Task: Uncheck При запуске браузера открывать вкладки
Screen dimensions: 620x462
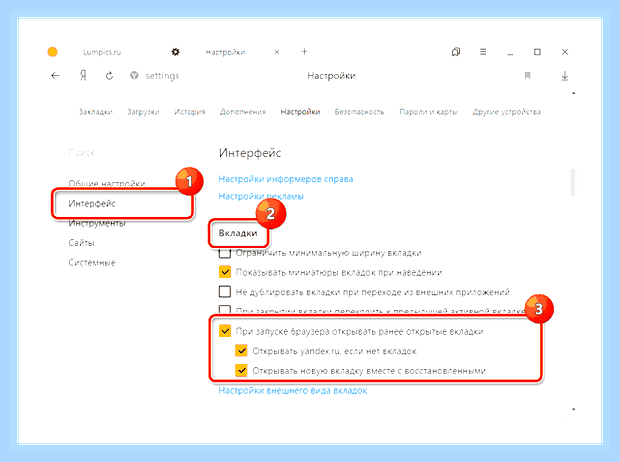Action: point(225,331)
